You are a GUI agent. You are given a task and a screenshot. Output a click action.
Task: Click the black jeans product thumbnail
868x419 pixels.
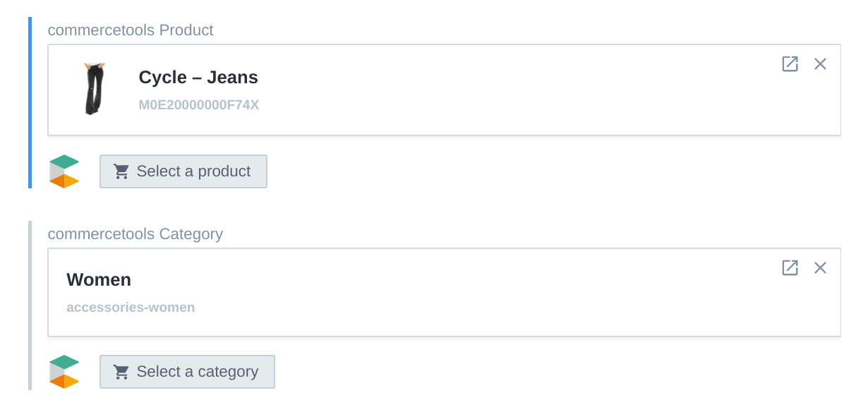click(x=94, y=89)
